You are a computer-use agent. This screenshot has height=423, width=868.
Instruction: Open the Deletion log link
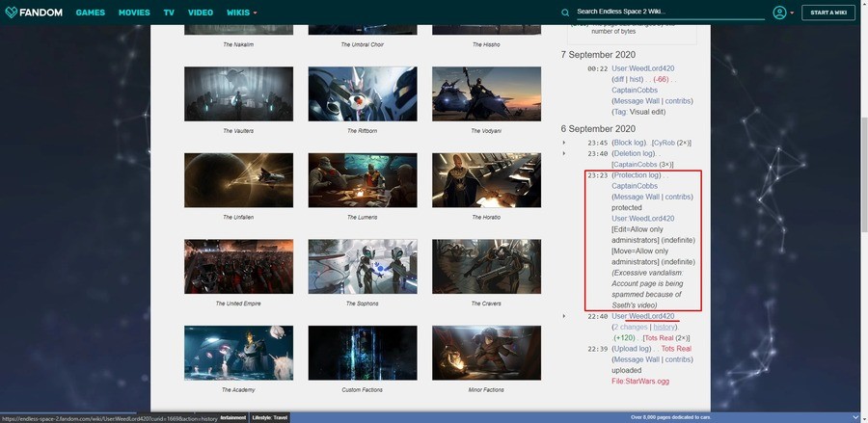(x=634, y=154)
